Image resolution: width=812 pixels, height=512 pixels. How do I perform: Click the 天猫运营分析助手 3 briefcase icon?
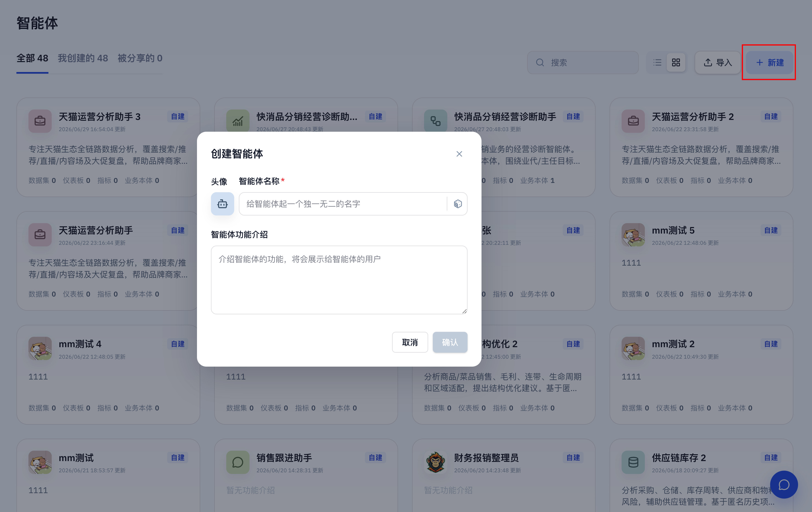click(x=40, y=121)
